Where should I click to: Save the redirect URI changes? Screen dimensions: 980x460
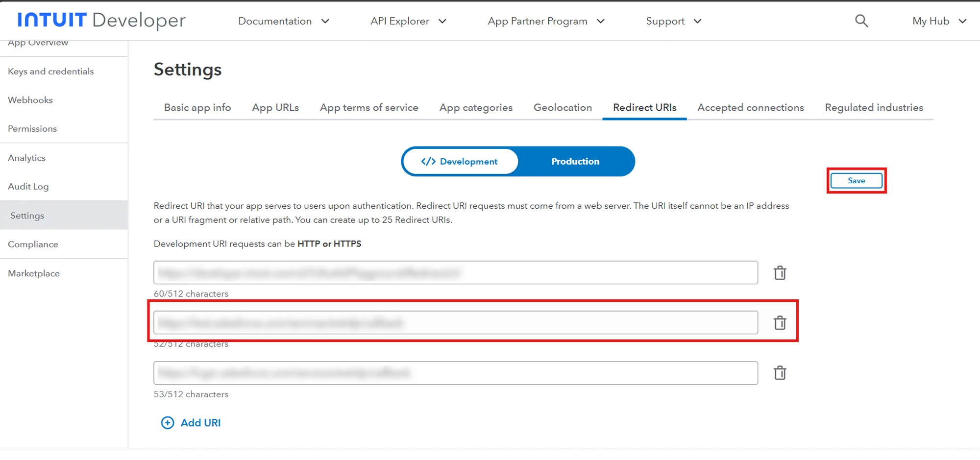(x=856, y=180)
